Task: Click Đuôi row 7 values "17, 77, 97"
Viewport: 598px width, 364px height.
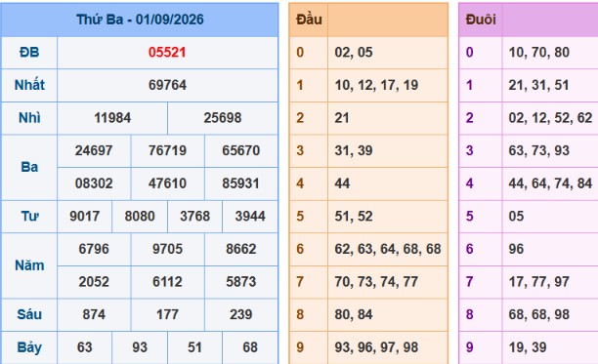Action: (x=539, y=282)
